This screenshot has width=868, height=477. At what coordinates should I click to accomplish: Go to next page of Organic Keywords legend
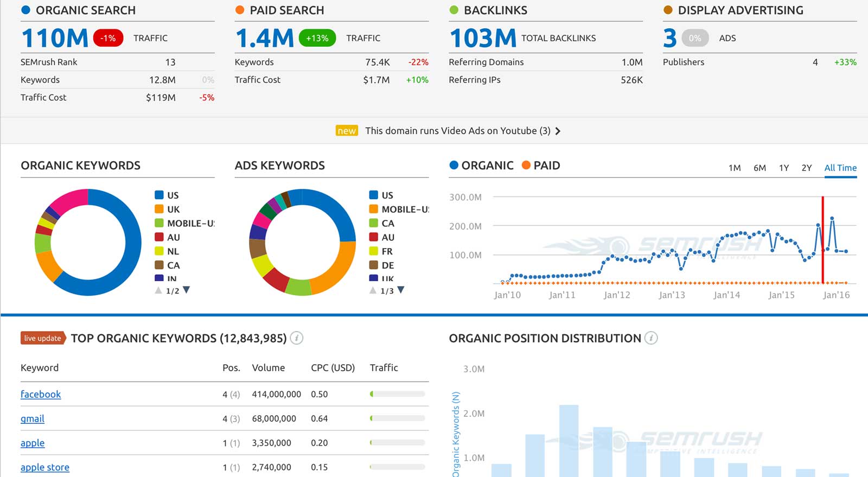coord(187,290)
